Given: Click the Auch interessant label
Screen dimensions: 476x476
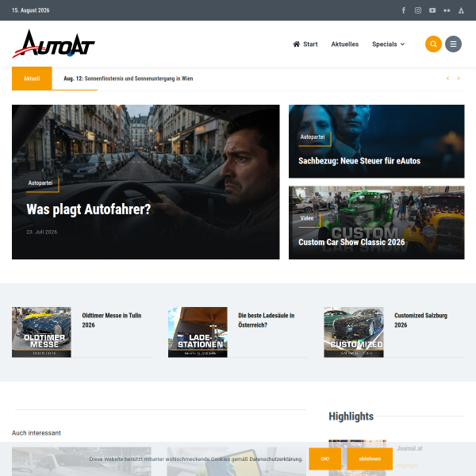Looking at the screenshot, I should (36, 433).
